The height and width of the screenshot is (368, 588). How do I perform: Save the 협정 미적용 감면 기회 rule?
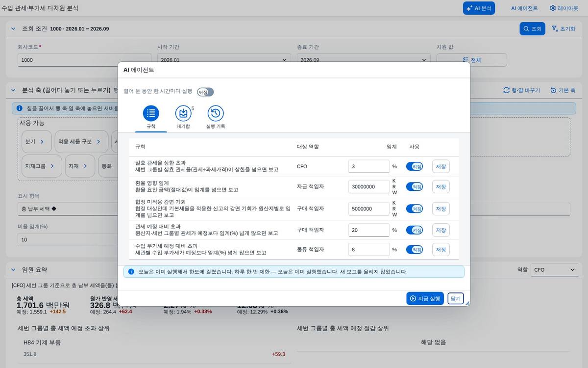(441, 209)
